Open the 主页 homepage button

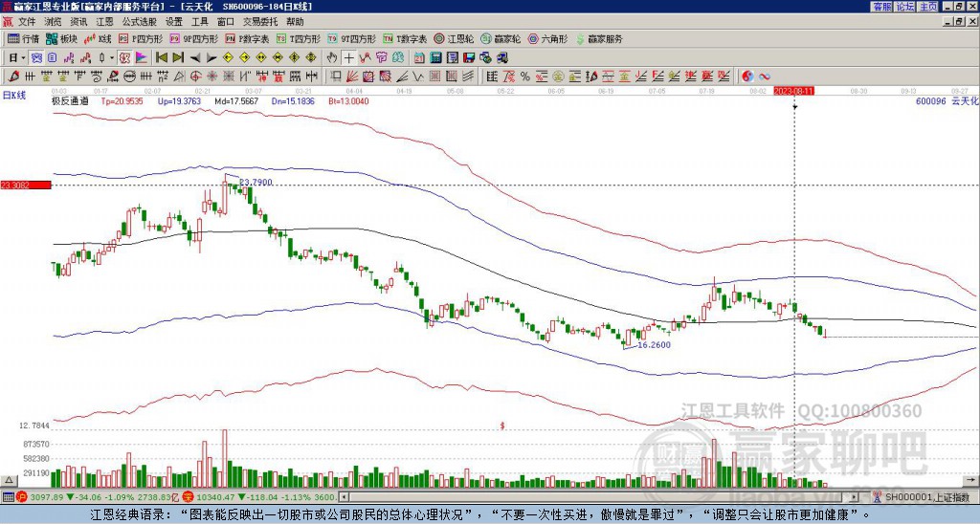927,7
